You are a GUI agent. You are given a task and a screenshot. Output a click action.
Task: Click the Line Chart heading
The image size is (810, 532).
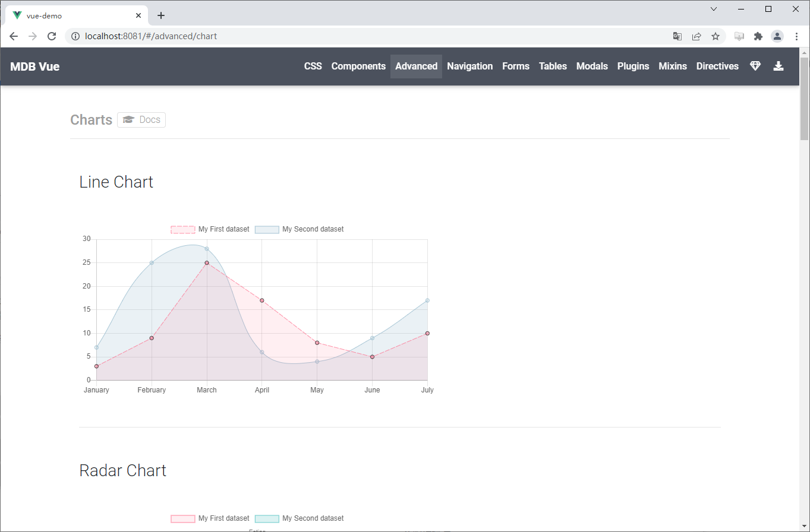(x=116, y=182)
